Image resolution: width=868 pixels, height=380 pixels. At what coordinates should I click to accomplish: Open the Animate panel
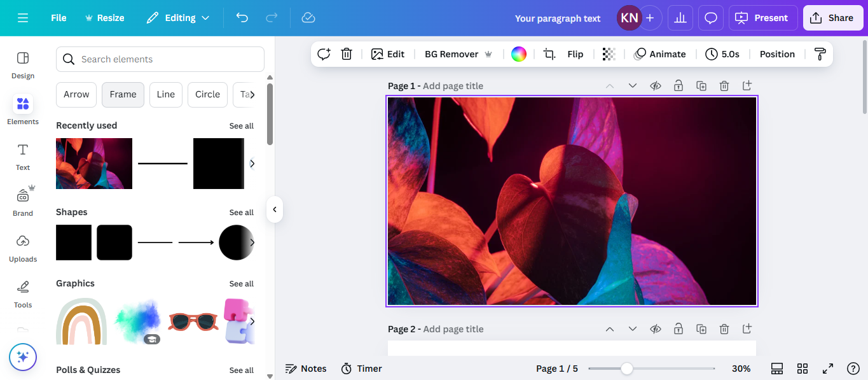pos(660,53)
